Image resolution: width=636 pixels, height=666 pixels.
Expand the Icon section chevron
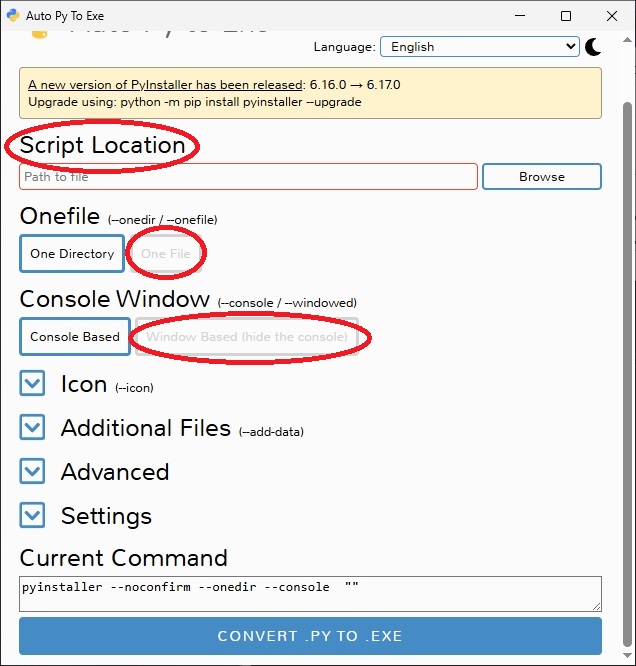[x=33, y=384]
